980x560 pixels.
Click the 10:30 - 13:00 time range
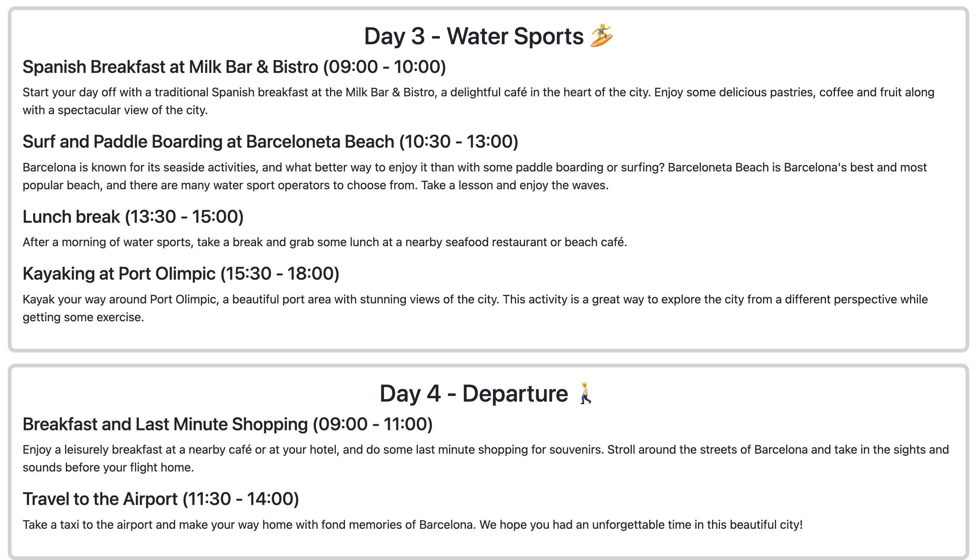point(459,142)
